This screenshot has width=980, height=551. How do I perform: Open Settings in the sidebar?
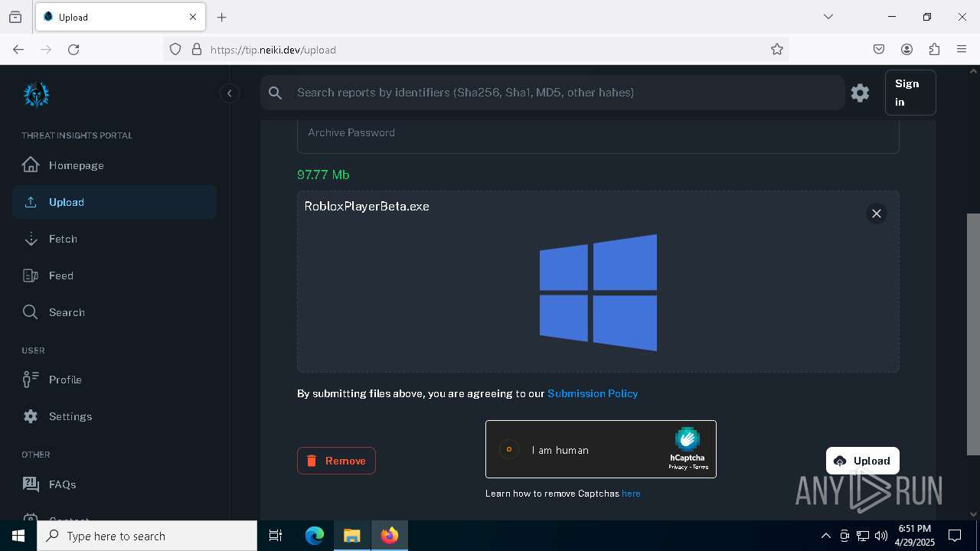click(x=114, y=416)
